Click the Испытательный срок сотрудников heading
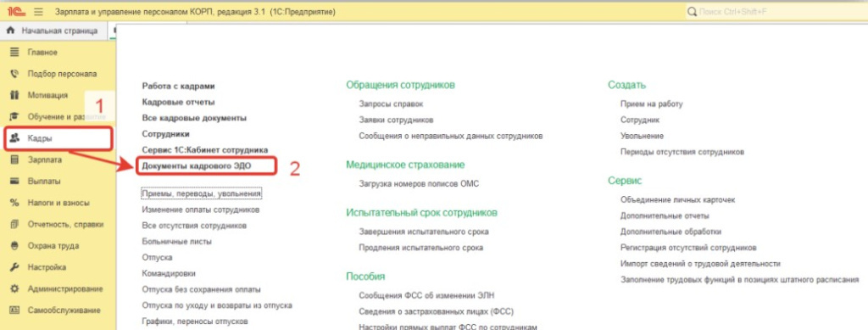This screenshot has width=868, height=330. click(x=421, y=213)
